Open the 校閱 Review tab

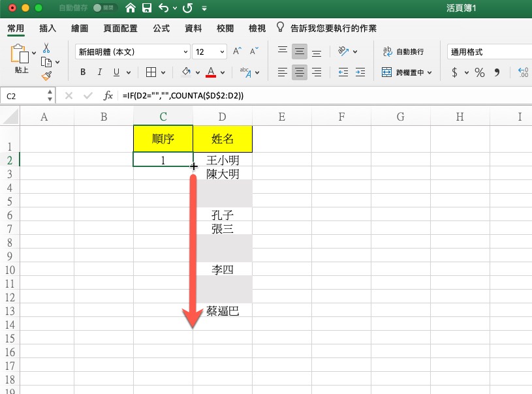(x=225, y=28)
